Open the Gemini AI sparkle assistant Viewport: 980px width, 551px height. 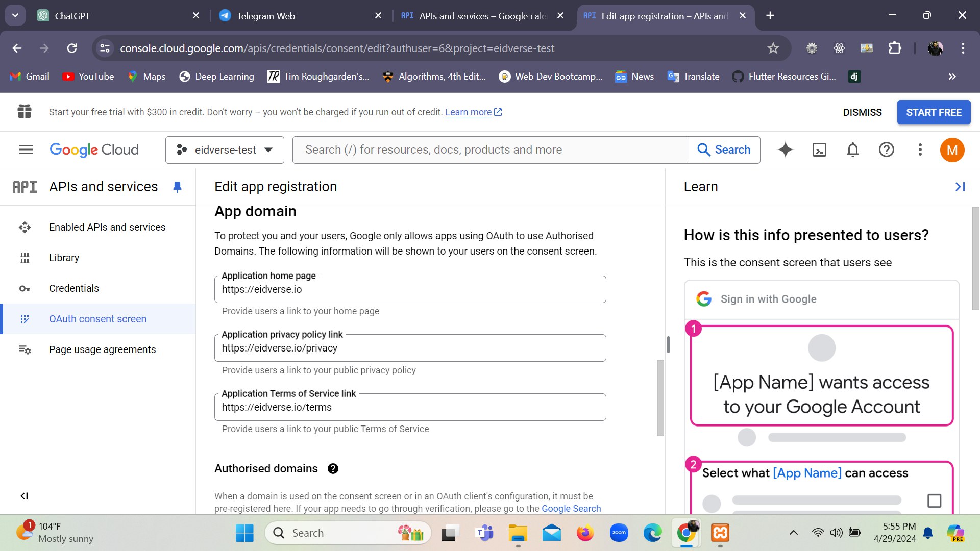785,149
